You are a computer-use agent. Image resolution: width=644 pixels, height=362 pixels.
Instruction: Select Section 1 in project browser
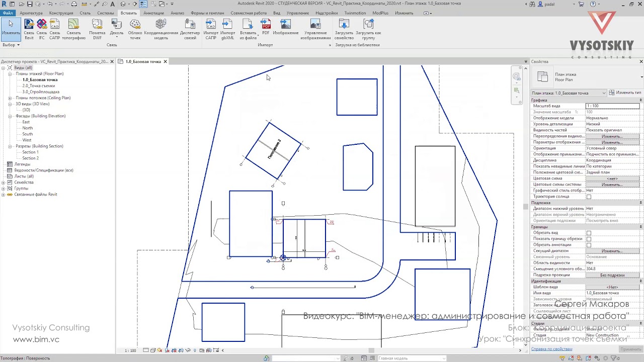pos(30,152)
